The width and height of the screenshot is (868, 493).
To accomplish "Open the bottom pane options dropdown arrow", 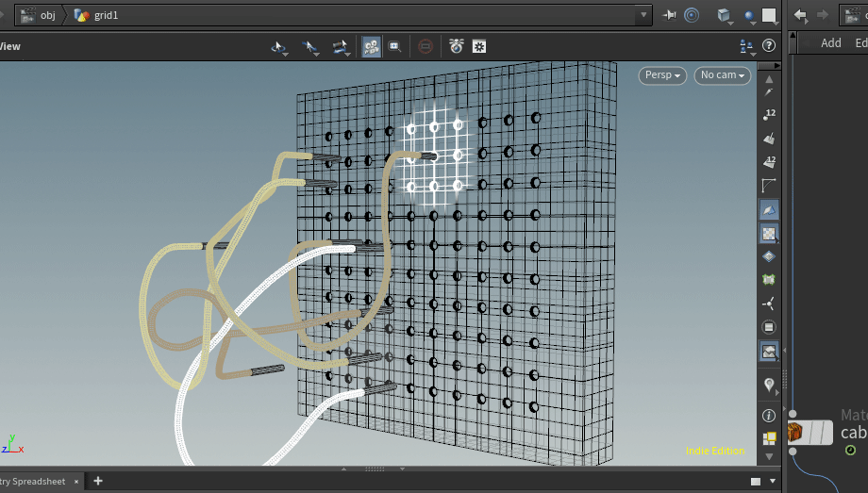I will pos(773,482).
